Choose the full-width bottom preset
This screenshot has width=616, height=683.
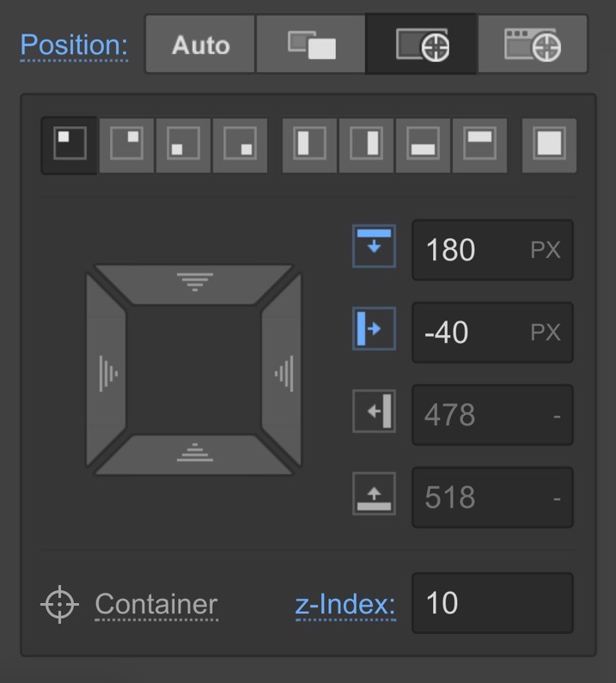[x=424, y=146]
